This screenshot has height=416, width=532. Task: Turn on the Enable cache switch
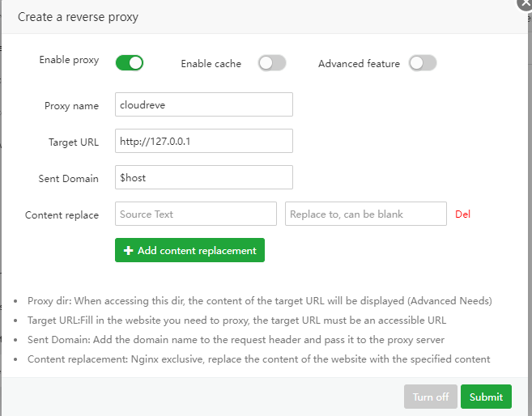[x=272, y=63]
